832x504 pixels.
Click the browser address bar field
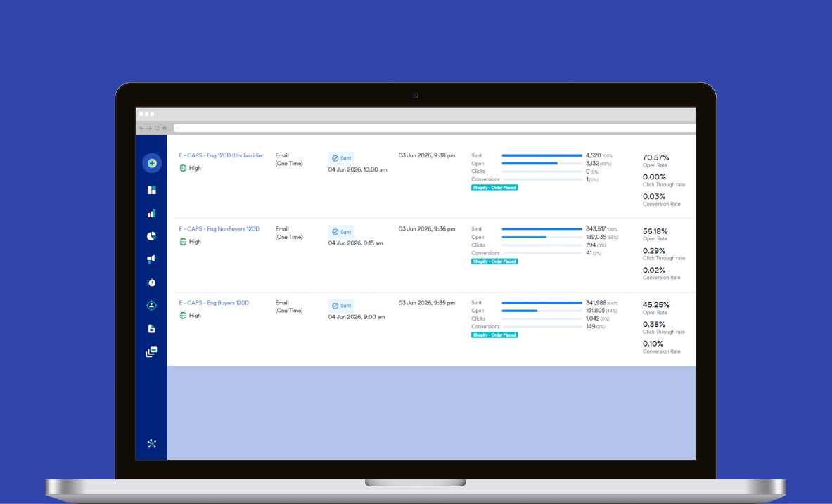pyautogui.click(x=434, y=128)
